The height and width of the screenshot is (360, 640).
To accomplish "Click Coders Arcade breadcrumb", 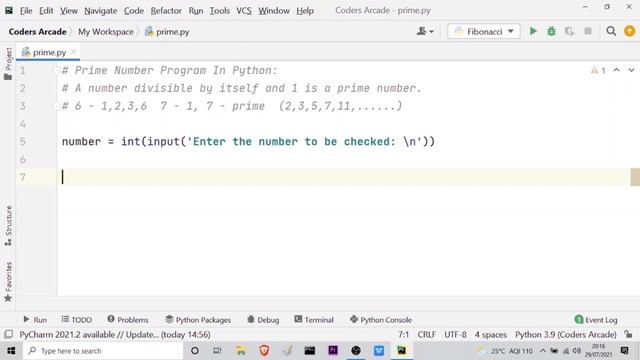I will [x=38, y=31].
